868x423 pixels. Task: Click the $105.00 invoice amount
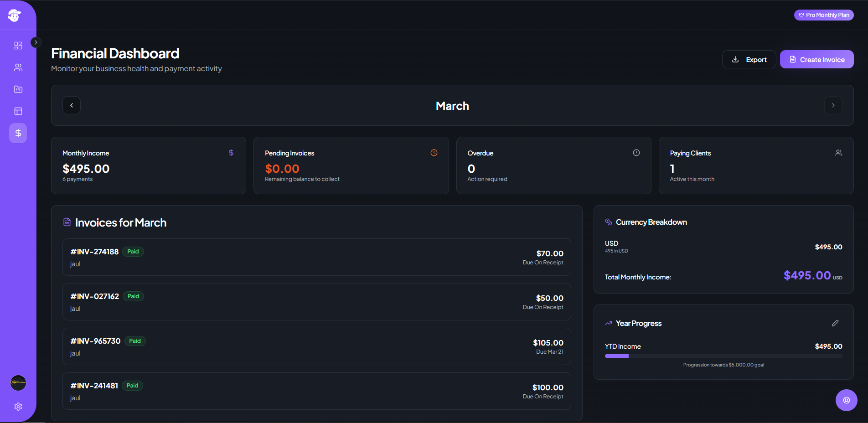548,343
